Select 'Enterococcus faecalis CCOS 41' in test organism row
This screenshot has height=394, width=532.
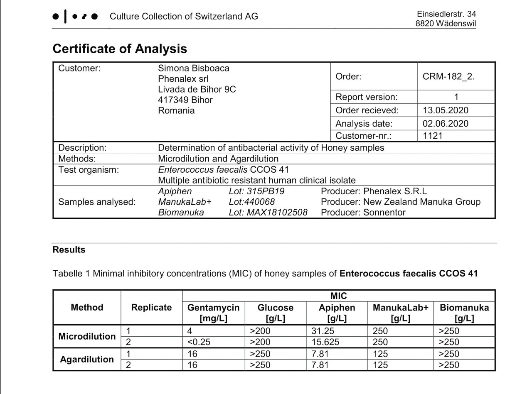point(223,170)
